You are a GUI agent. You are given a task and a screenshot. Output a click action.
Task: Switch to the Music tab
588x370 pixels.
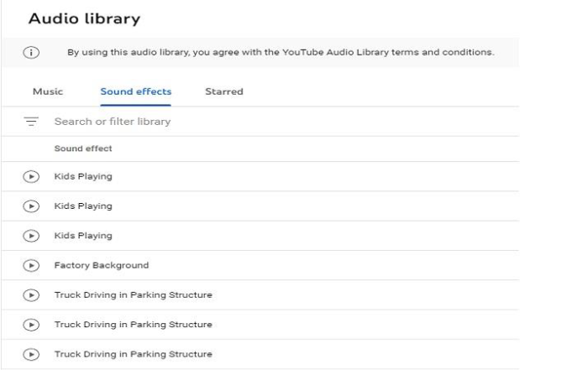[47, 91]
